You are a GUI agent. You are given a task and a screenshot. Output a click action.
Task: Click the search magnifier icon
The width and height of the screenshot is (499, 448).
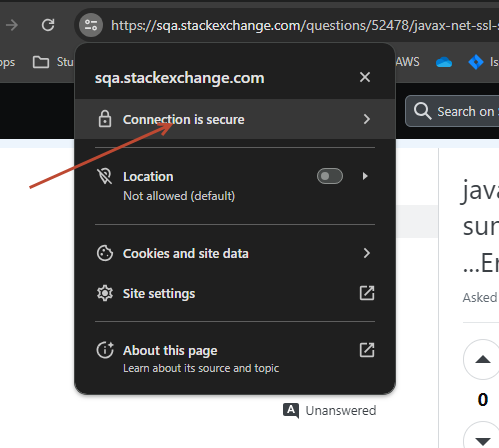pyautogui.click(x=422, y=111)
